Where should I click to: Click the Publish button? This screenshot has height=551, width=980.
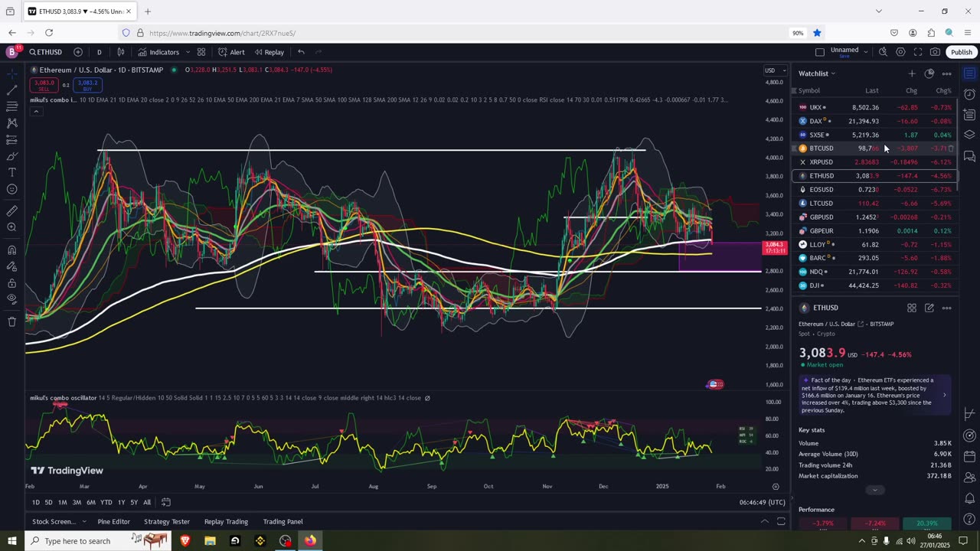tap(962, 52)
